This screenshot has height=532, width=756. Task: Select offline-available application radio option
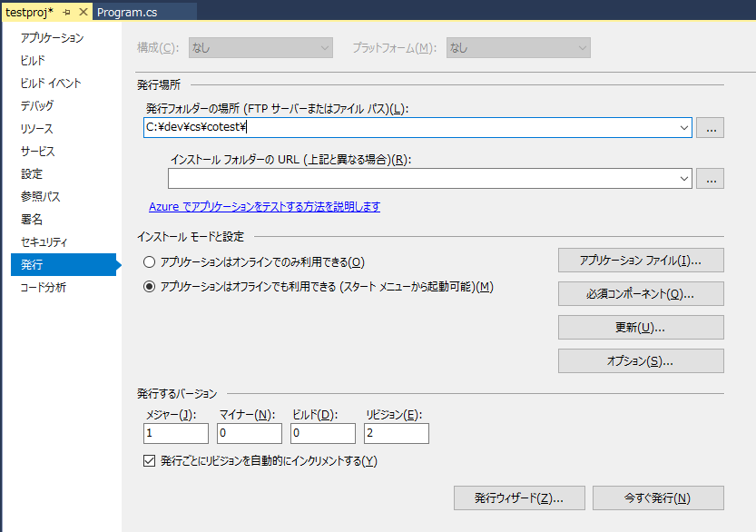click(150, 287)
